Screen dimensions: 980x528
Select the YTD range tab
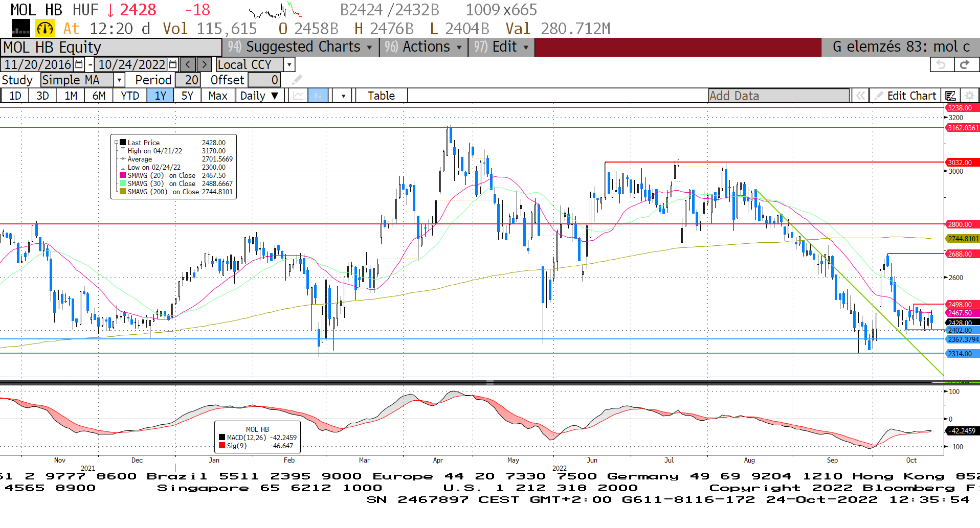(130, 96)
